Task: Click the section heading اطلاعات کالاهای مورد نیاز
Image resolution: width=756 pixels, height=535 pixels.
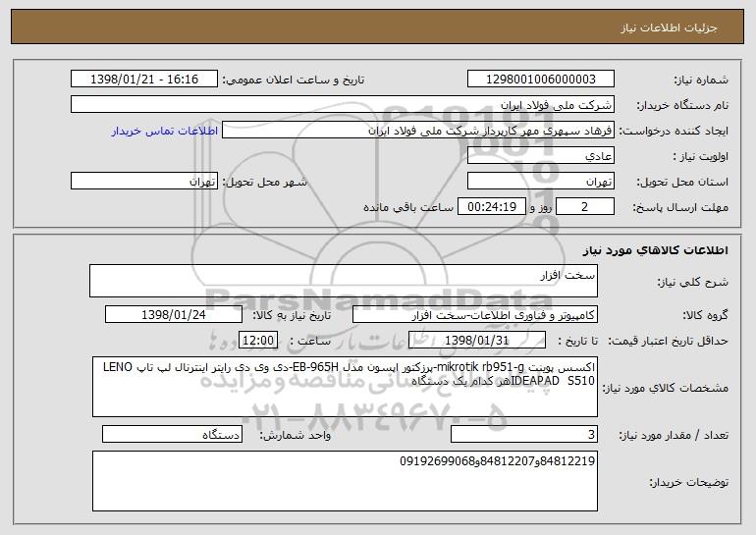Action: click(655, 250)
